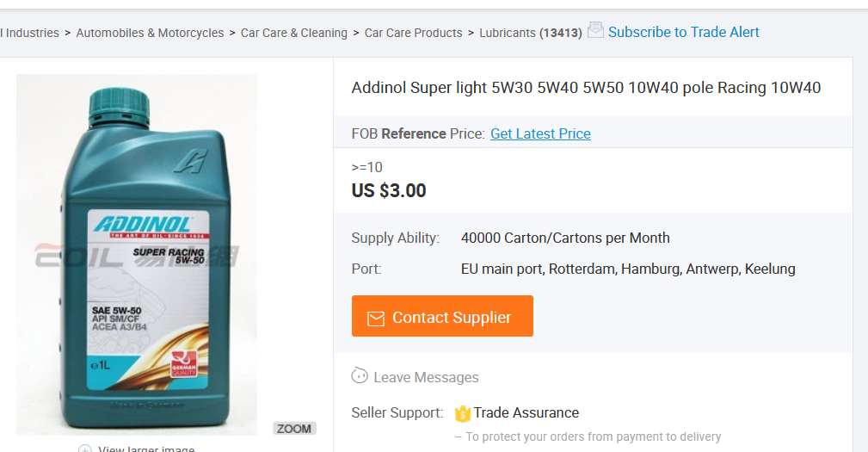Click the chat bubble icon beside Leave Messages

pos(360,376)
